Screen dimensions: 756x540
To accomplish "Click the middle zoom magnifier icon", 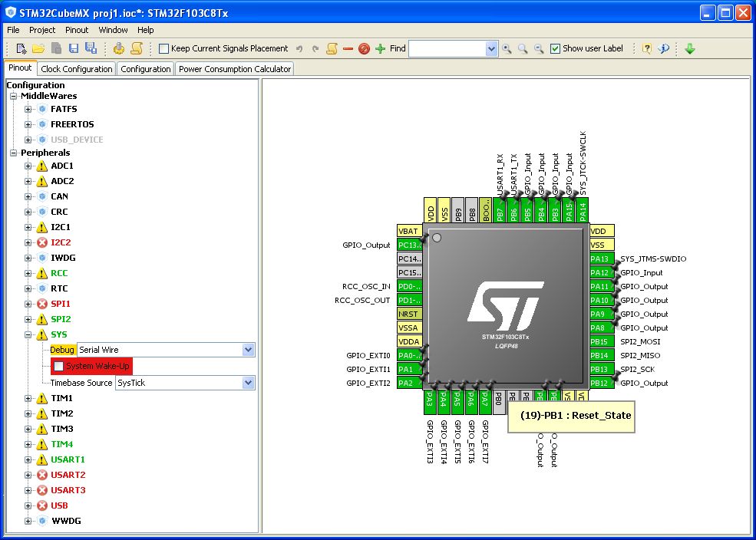I will coord(523,48).
